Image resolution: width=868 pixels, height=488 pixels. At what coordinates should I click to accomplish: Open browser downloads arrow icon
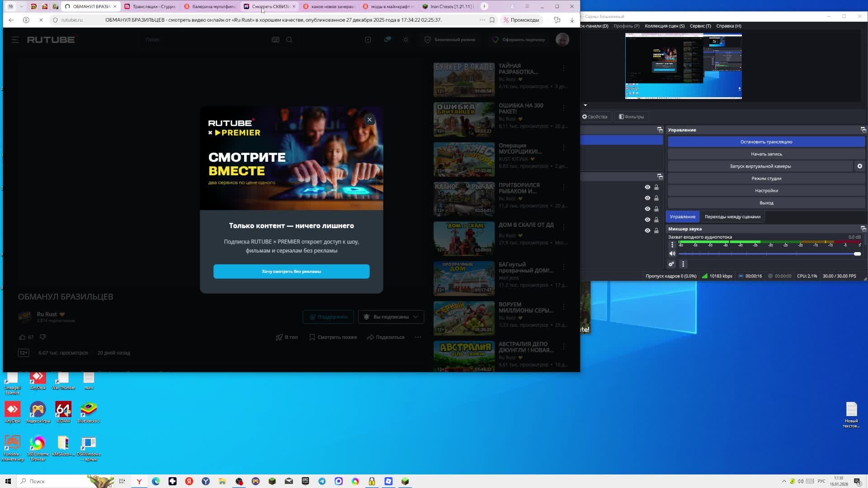(572, 20)
